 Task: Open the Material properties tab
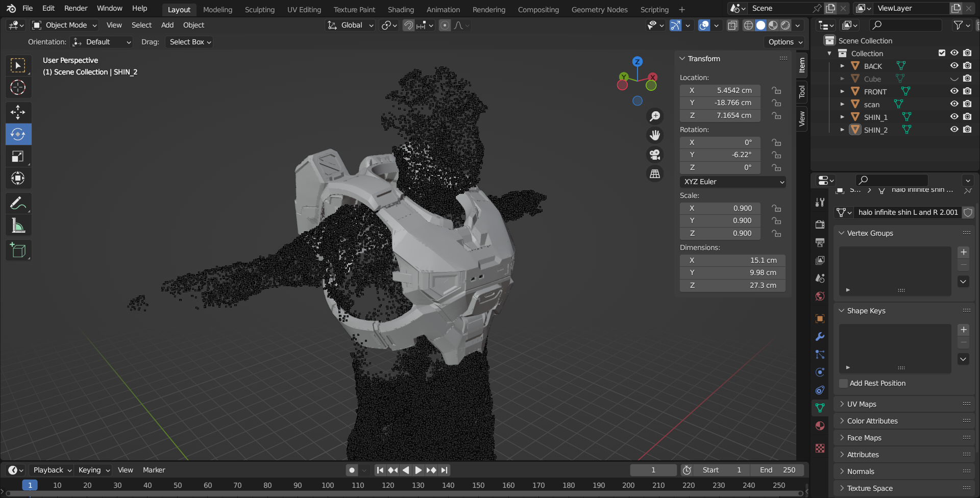[820, 426]
